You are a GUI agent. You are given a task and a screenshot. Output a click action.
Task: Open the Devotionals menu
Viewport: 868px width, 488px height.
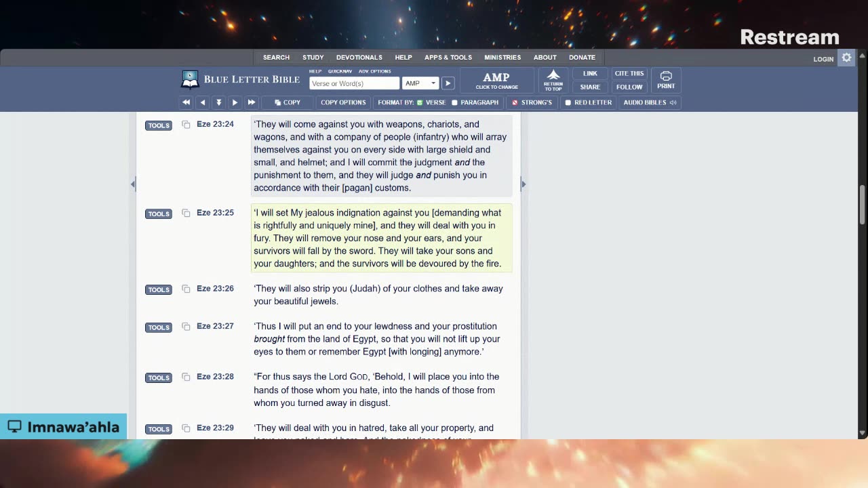[x=359, y=58]
